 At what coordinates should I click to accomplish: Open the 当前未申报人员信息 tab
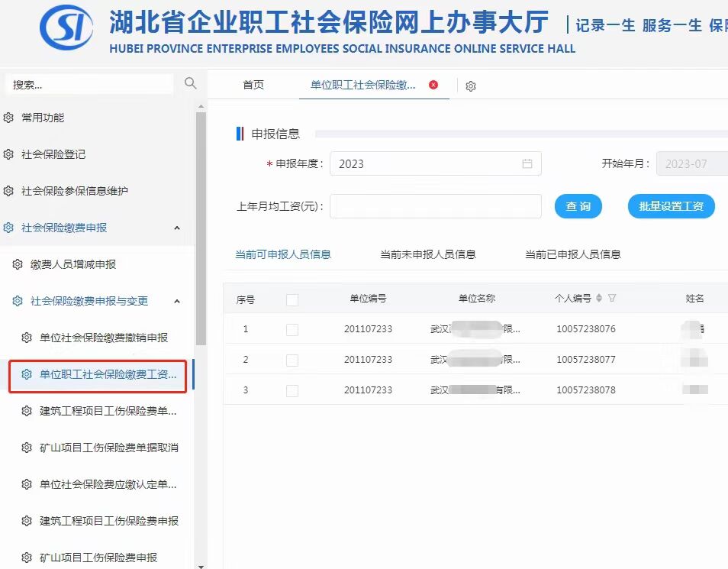click(426, 255)
